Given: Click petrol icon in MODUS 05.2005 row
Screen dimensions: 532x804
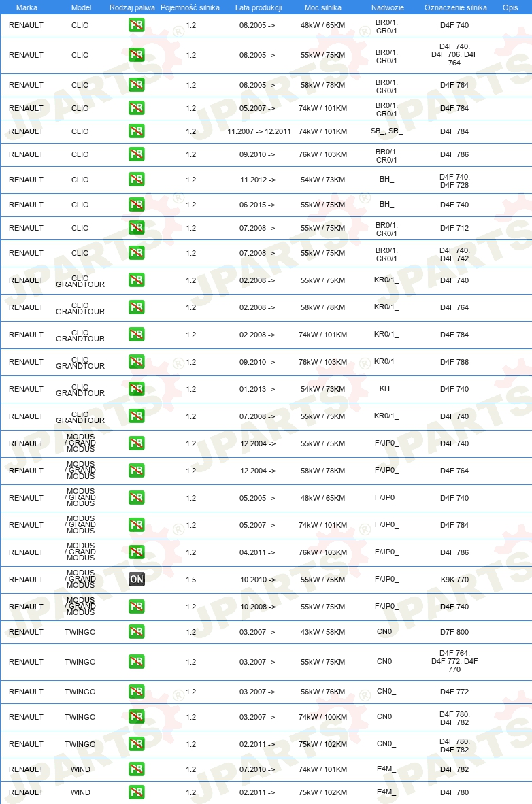Looking at the screenshot, I should (137, 498).
